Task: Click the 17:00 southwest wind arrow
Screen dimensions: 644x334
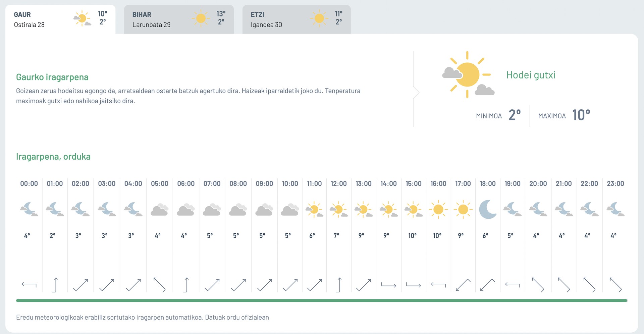Action: pos(463,285)
